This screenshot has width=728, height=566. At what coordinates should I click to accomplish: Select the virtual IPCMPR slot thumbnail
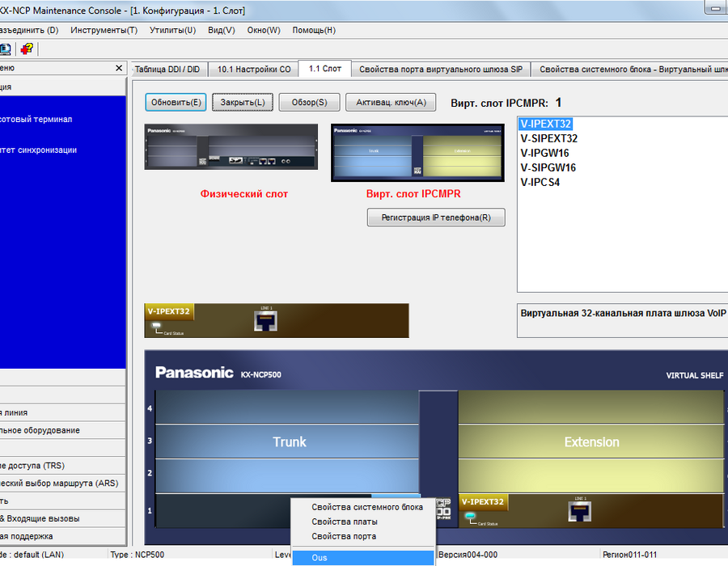point(417,153)
